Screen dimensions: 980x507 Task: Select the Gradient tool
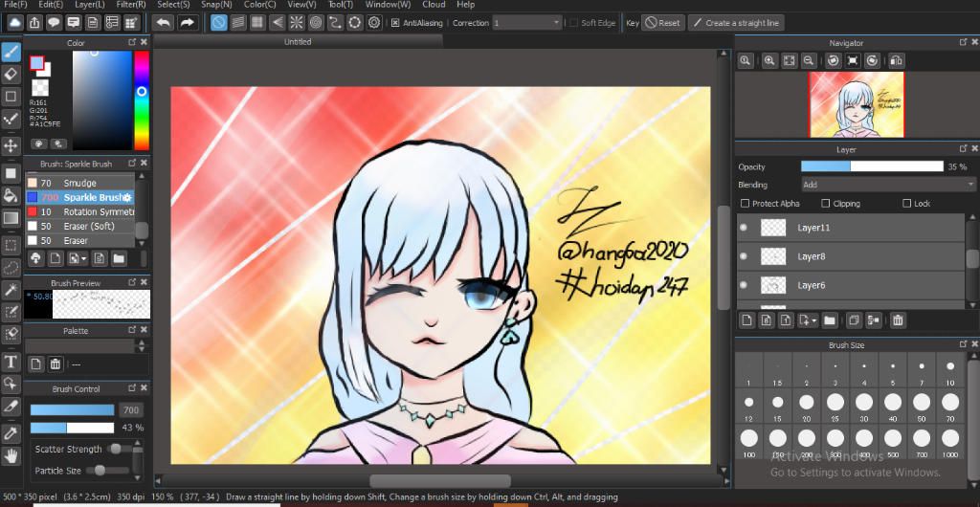11,218
